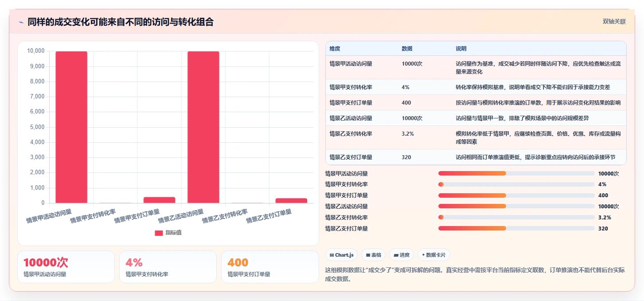Click the 5,000 y-axis label
This screenshot has width=644, height=301.
(x=37, y=127)
